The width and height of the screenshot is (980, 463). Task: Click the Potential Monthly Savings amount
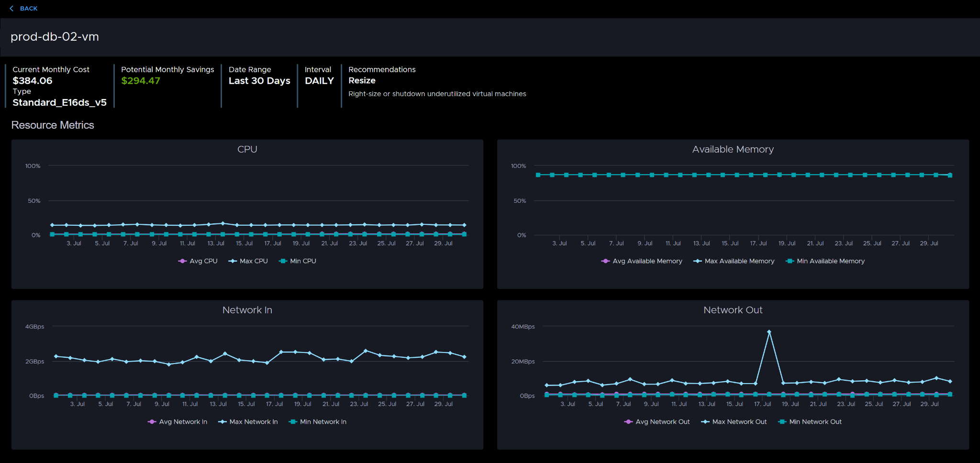click(141, 81)
